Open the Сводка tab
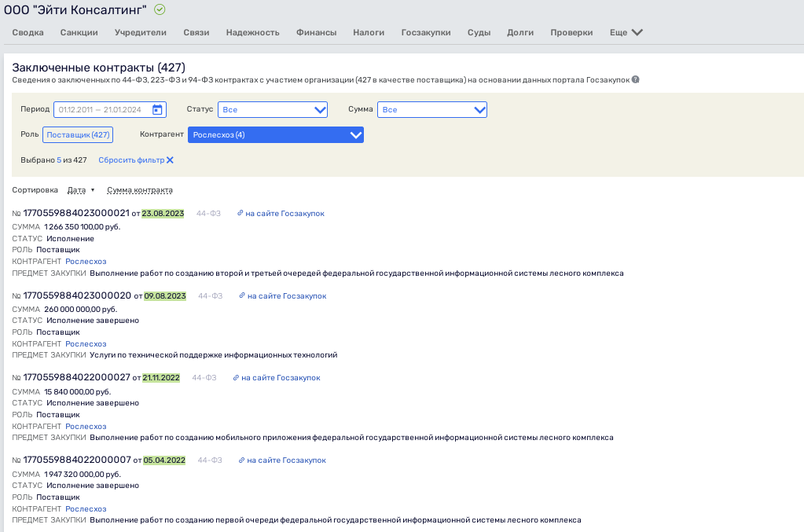The image size is (804, 532). pyautogui.click(x=28, y=32)
